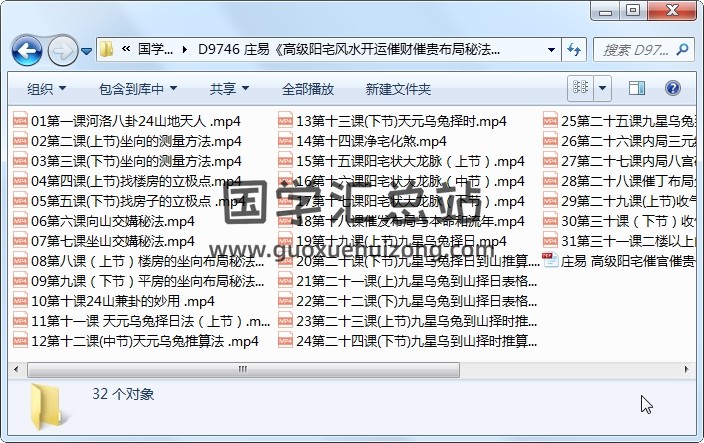This screenshot has width=704, height=443.
Task: Select MP4 icon of 21第二十一课(上)九星乌兔
Action: tap(285, 281)
